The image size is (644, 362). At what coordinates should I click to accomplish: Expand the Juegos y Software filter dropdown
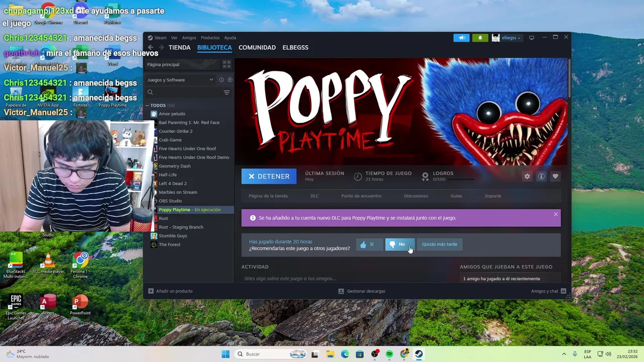click(180, 79)
